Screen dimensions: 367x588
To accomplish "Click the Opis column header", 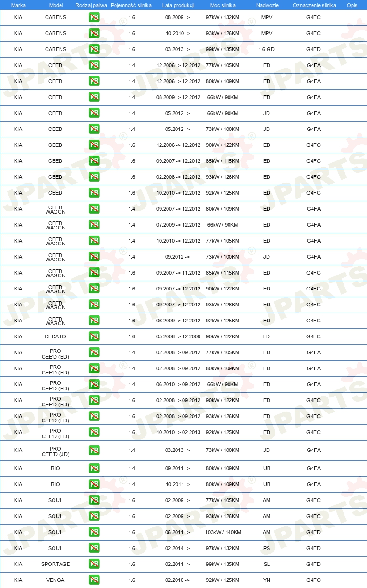I will pos(352,5).
